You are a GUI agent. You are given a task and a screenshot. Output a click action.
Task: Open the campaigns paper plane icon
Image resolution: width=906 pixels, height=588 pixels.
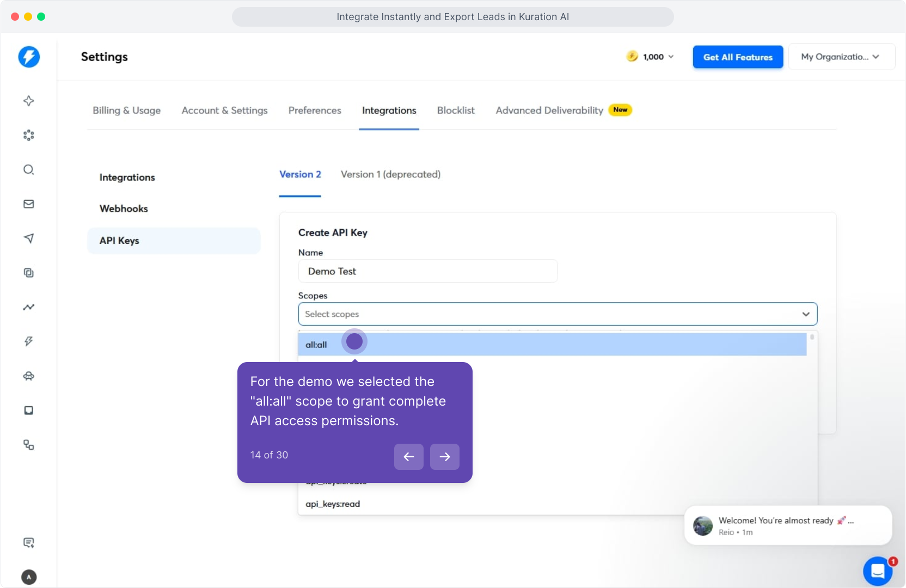pyautogui.click(x=29, y=238)
